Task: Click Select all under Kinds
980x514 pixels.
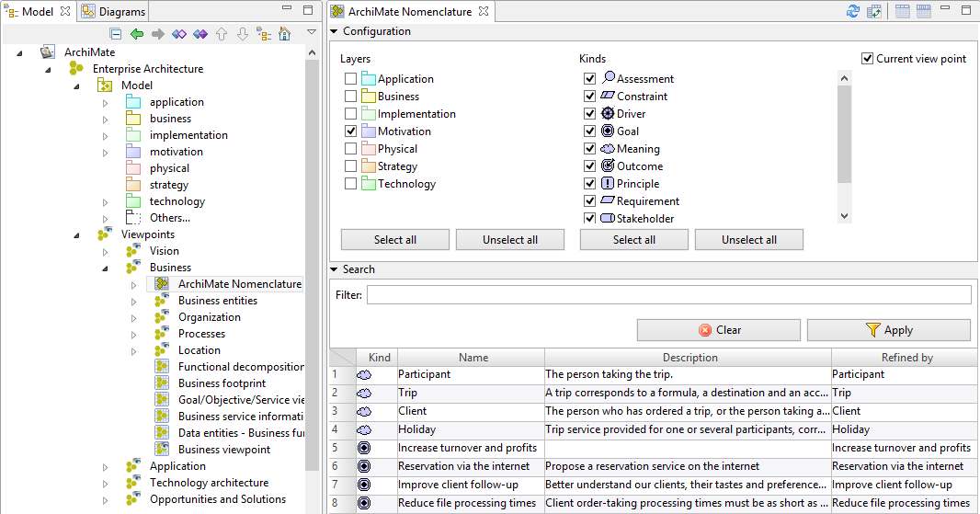Action: pyautogui.click(x=633, y=239)
